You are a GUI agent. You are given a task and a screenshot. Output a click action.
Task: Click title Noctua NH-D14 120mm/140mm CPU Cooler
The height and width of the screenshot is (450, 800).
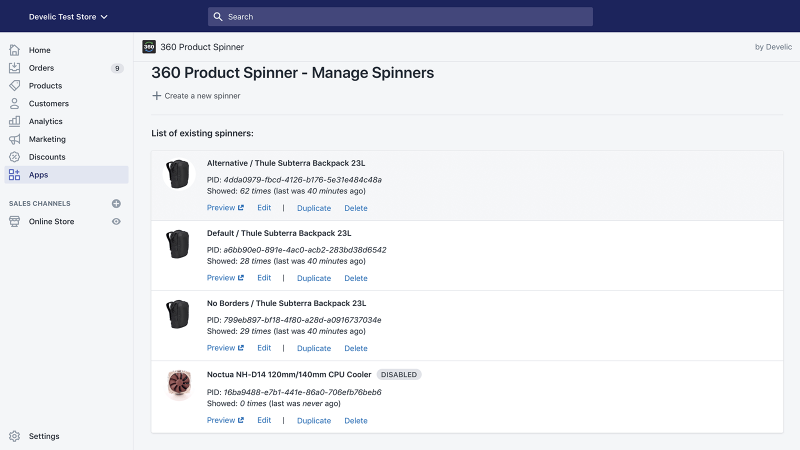tap(289, 374)
